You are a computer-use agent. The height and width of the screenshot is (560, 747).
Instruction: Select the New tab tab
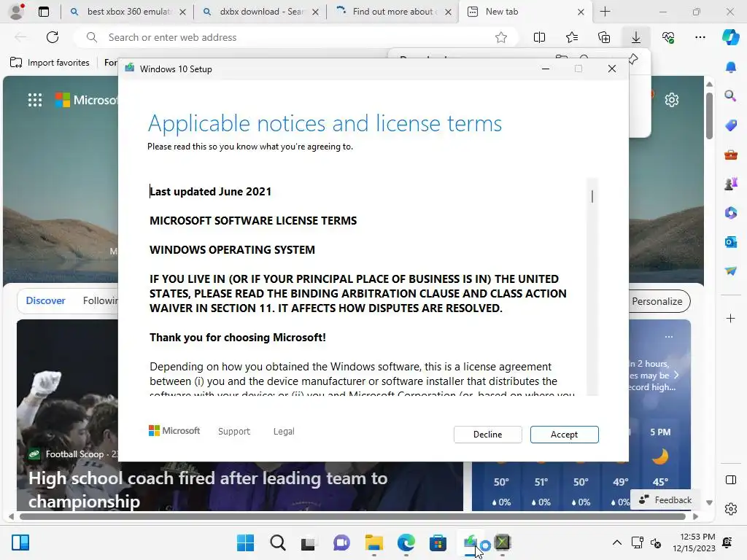click(524, 12)
